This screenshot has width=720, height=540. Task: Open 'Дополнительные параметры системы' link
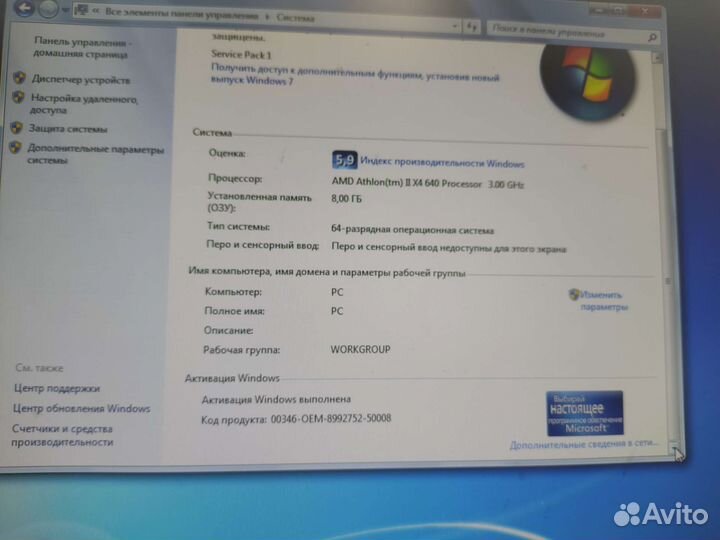(96, 154)
